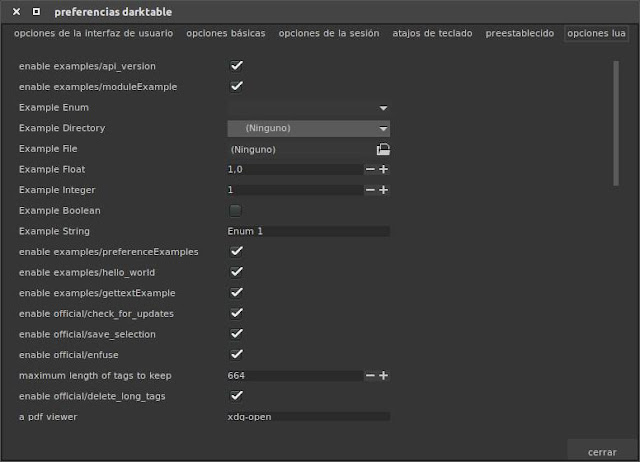Click the maximum length of tags field
640x462 pixels.
[x=295, y=375]
